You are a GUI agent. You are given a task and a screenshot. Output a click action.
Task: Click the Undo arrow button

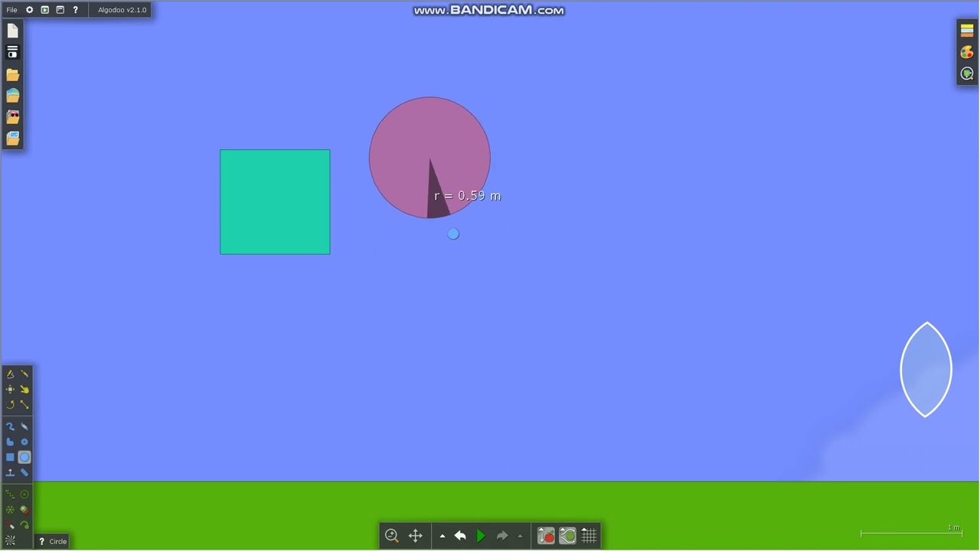pyautogui.click(x=460, y=536)
